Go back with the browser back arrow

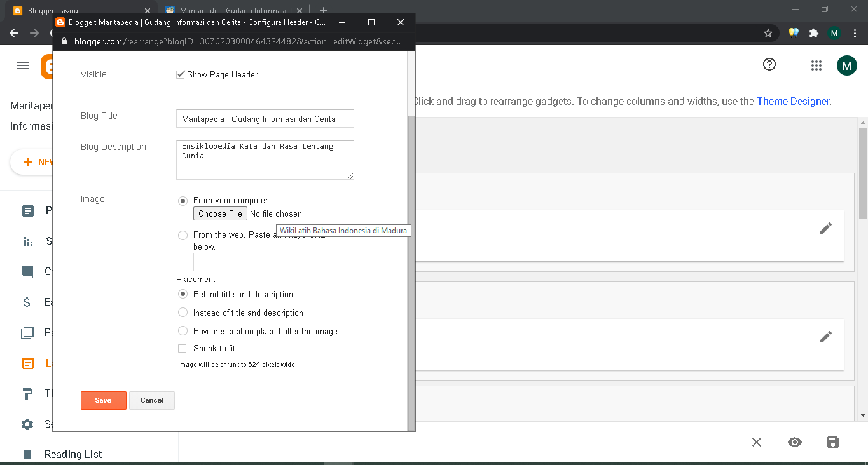pyautogui.click(x=14, y=33)
